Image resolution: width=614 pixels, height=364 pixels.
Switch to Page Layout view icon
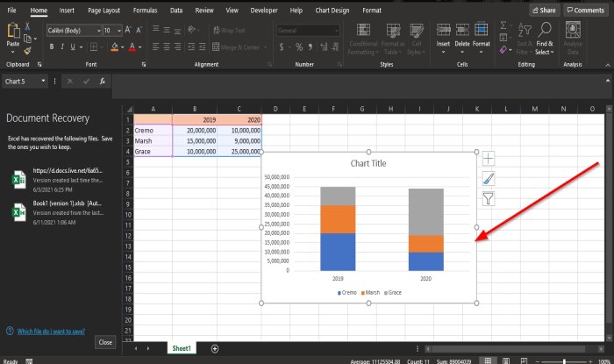(x=506, y=360)
